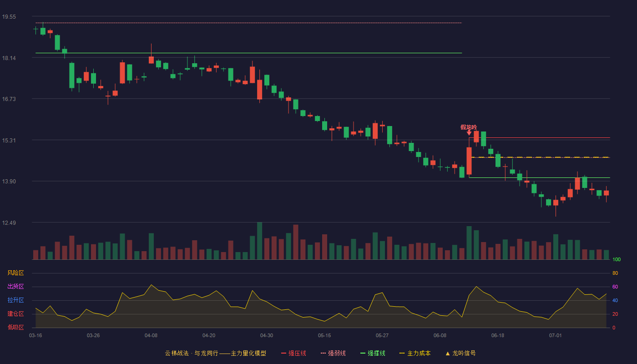
Task: Click the 05-15 date axis label
Action: coord(324,335)
